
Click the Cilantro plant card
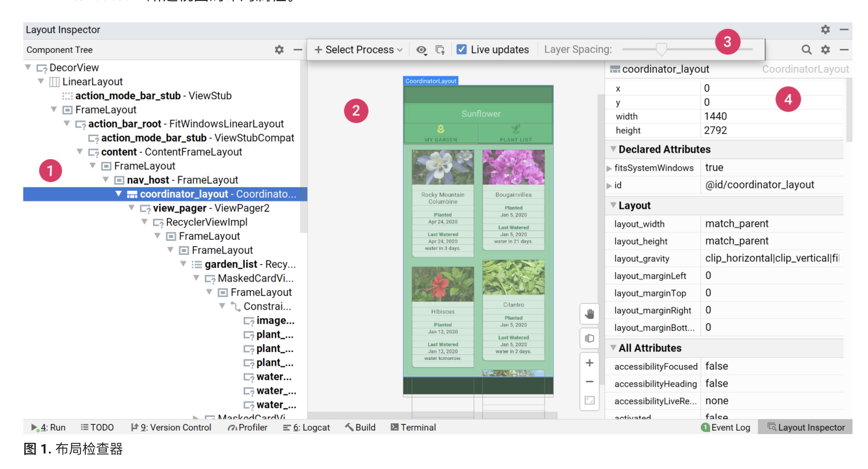pos(513,310)
